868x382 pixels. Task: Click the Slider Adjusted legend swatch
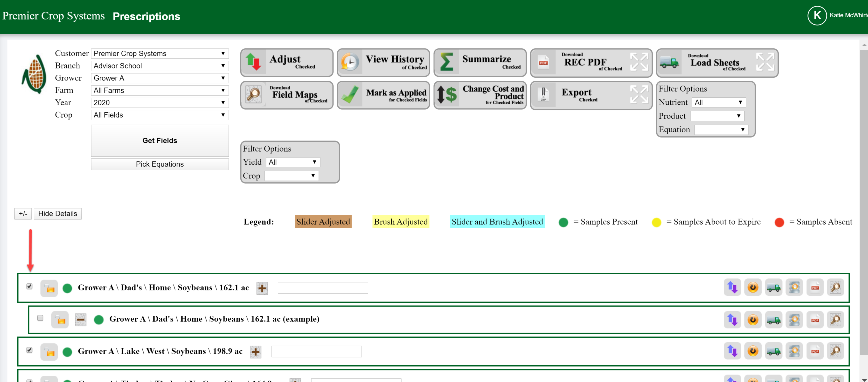(x=323, y=221)
